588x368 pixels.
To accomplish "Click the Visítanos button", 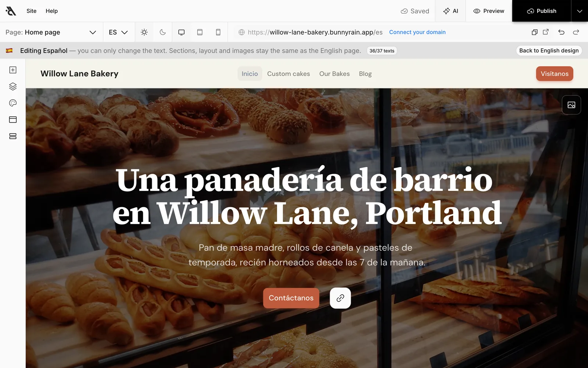I will coord(555,74).
